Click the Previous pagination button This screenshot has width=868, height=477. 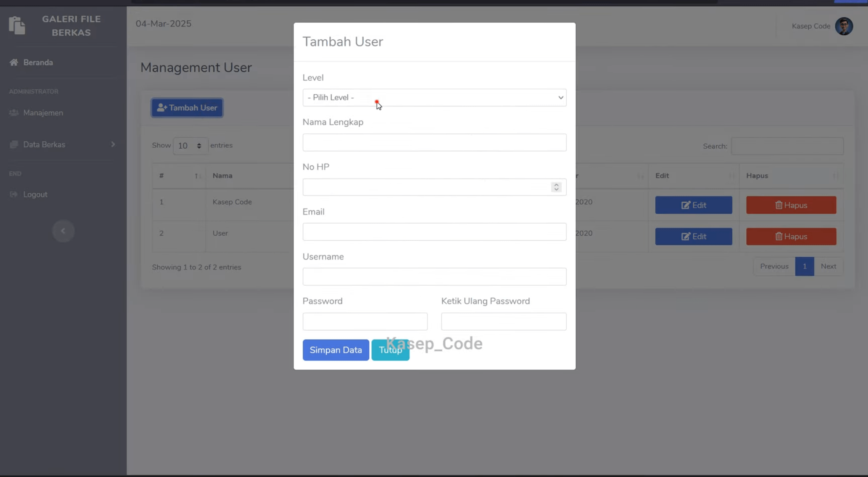click(x=774, y=267)
